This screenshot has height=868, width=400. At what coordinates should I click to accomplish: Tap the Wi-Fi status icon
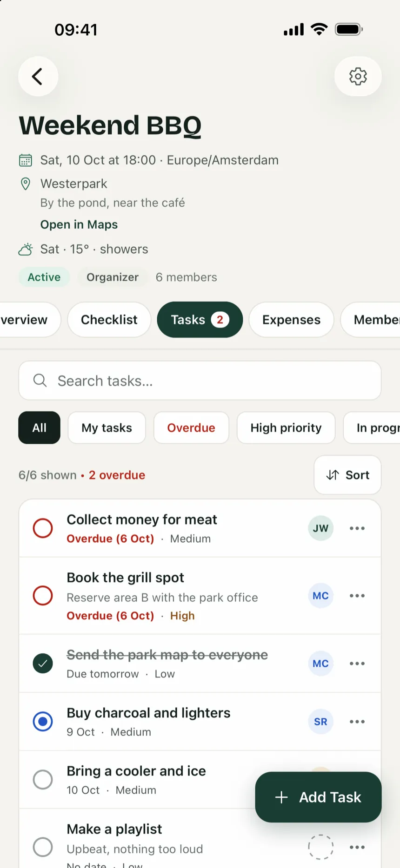coord(319,29)
